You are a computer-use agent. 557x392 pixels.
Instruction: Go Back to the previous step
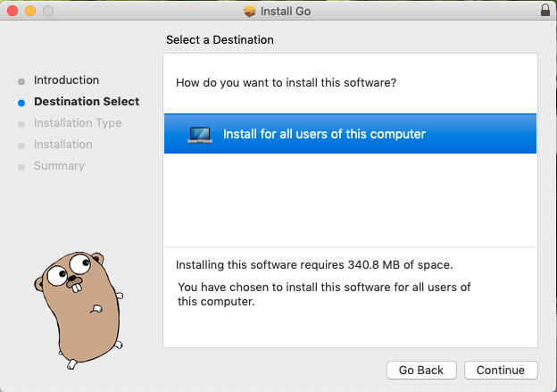pos(421,370)
